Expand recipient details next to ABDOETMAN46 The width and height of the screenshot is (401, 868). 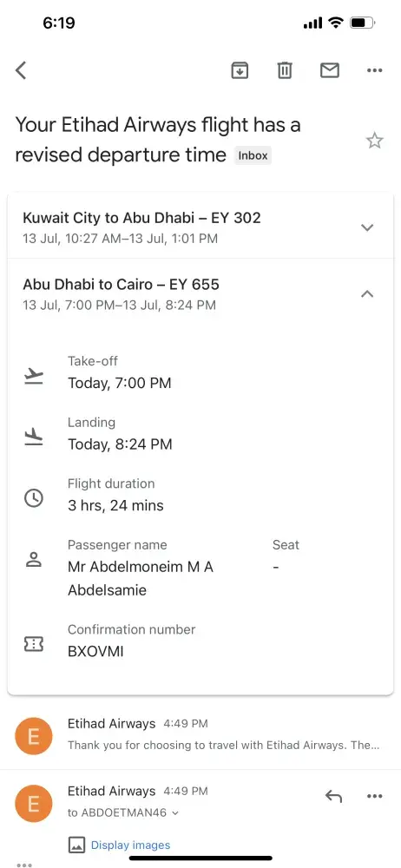175,813
